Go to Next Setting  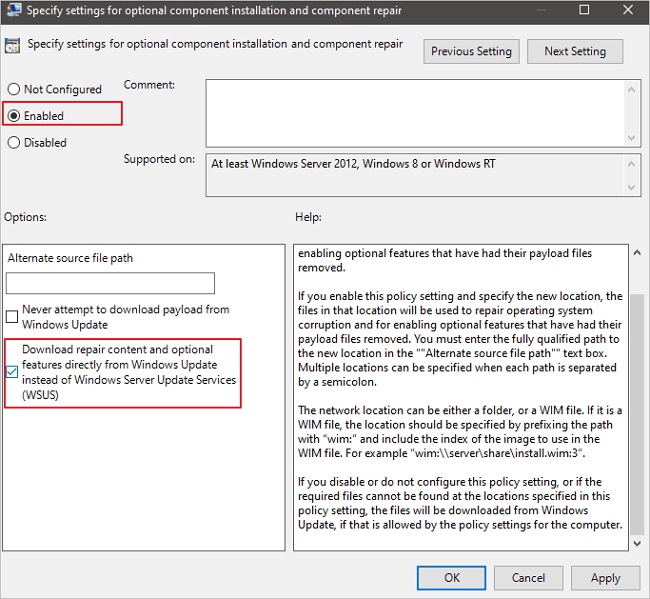tap(575, 52)
